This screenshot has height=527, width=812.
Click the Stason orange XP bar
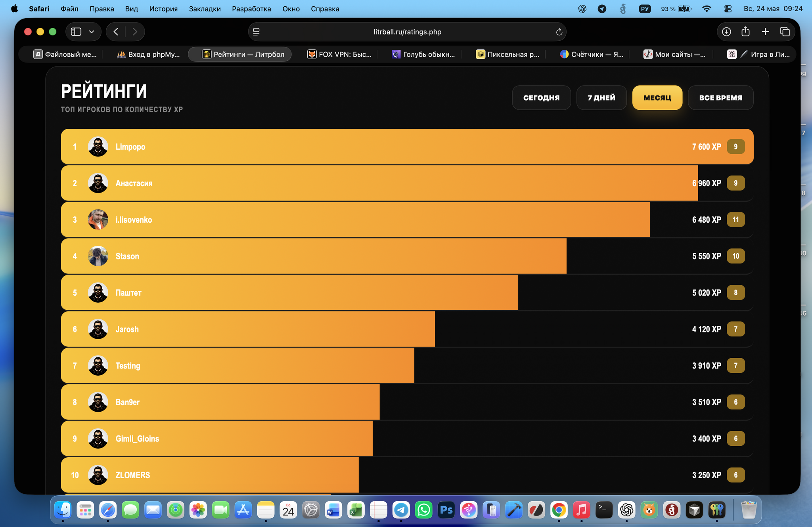[314, 256]
